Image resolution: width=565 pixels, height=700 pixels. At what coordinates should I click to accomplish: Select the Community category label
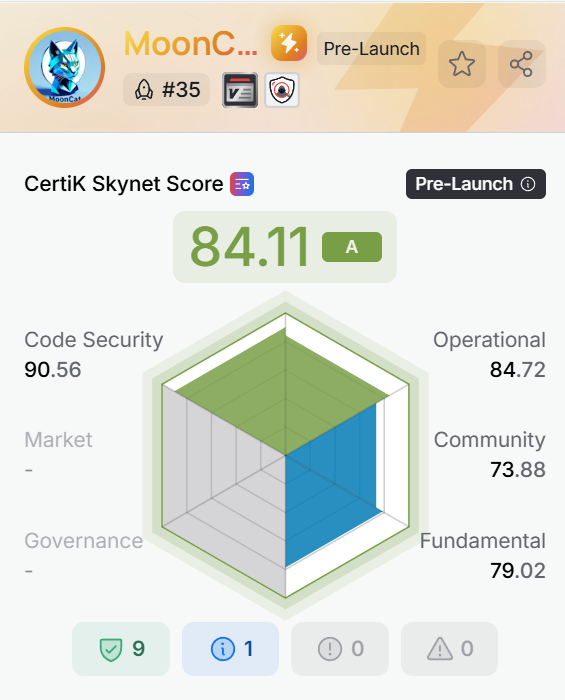click(x=490, y=440)
